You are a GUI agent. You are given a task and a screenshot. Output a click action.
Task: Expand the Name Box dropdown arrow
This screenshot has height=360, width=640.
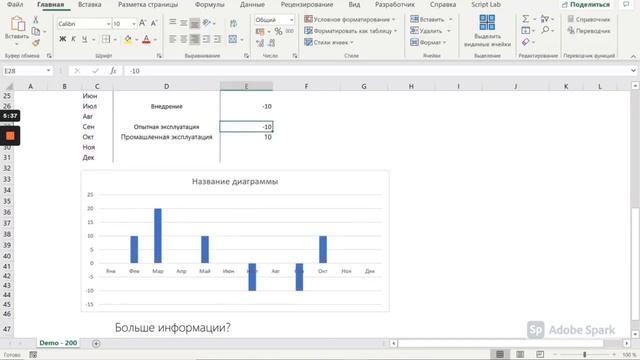click(48, 71)
